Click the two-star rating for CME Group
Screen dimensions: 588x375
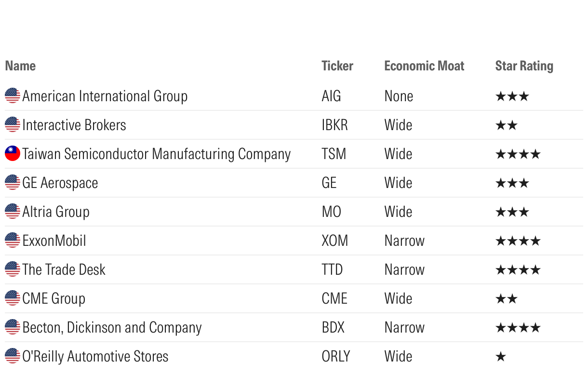(507, 299)
